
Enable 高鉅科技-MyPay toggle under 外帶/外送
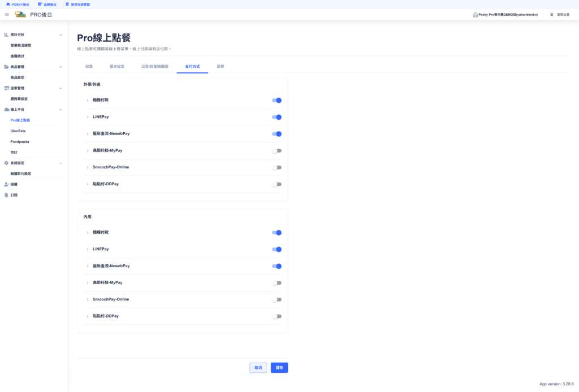tap(276, 151)
